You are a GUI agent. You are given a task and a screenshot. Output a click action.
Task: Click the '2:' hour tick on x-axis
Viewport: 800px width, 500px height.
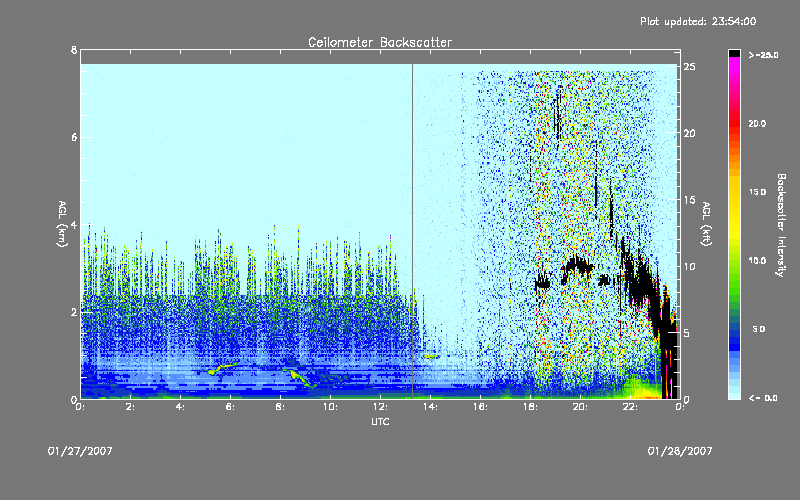click(130, 407)
